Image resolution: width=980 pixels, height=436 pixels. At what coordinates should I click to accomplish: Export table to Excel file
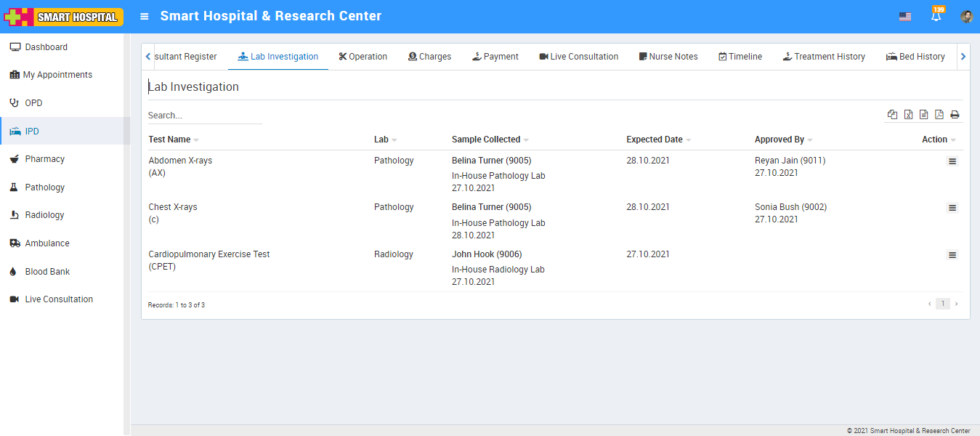(908, 115)
